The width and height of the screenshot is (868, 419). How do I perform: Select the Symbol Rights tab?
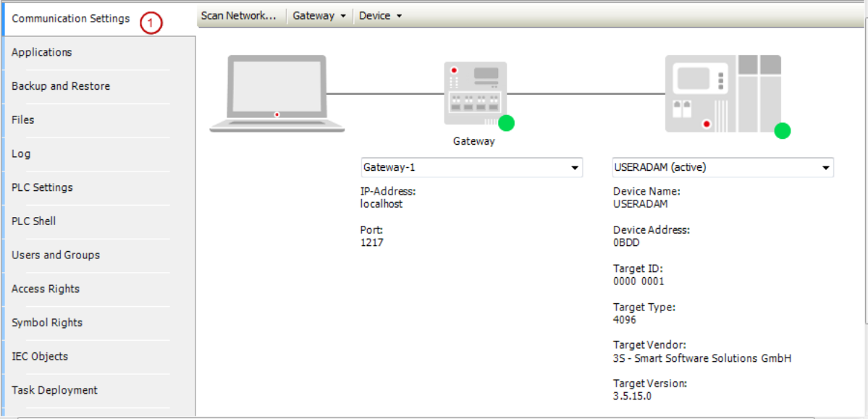click(98, 323)
